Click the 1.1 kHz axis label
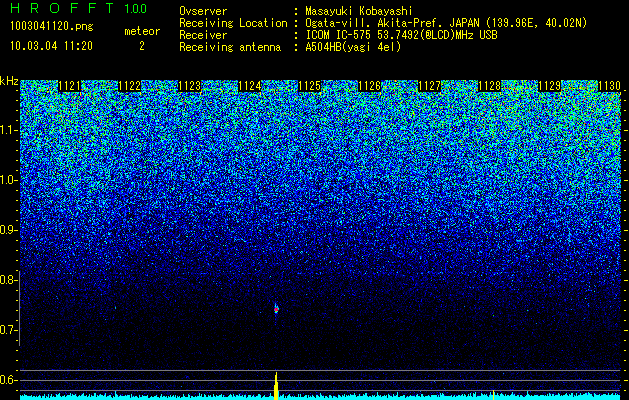This screenshot has height=400, width=629. coord(7,131)
